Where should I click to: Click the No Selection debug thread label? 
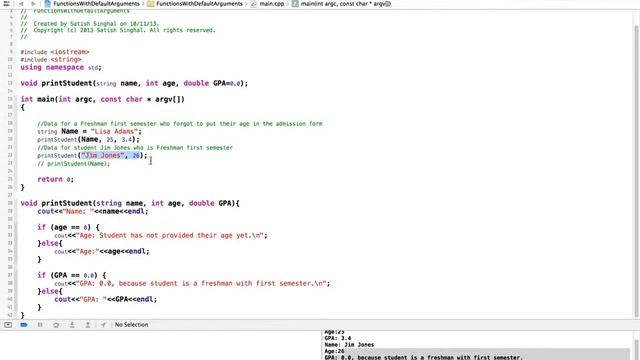(x=131, y=324)
